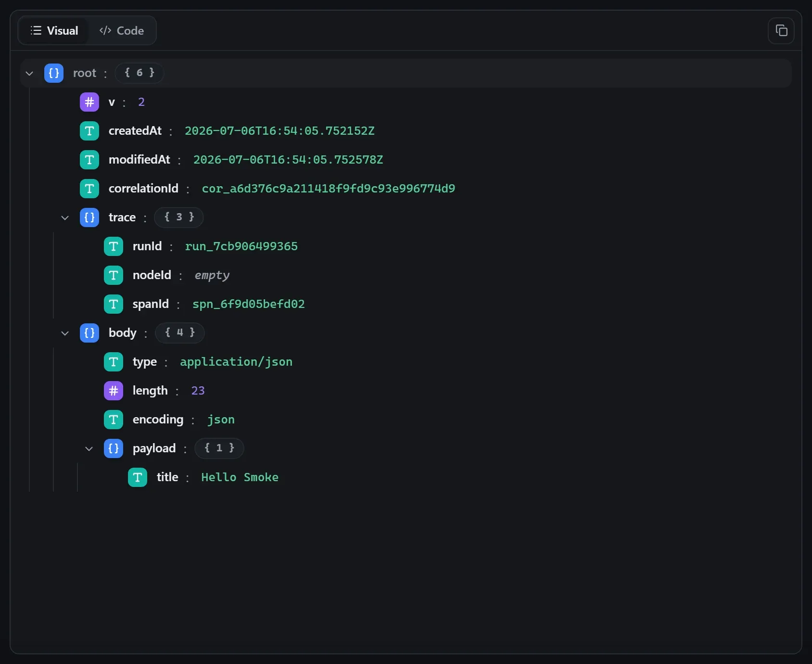Viewport: 812px width, 664px height.
Task: Select the modifiedAt timestamp value
Action: tap(288, 160)
